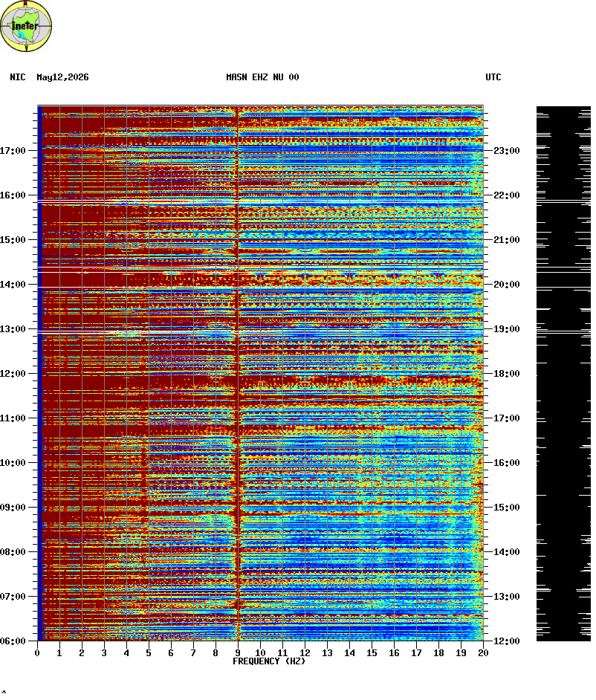
Task: Click the 06:00 label at bottom left
Action: (x=13, y=641)
